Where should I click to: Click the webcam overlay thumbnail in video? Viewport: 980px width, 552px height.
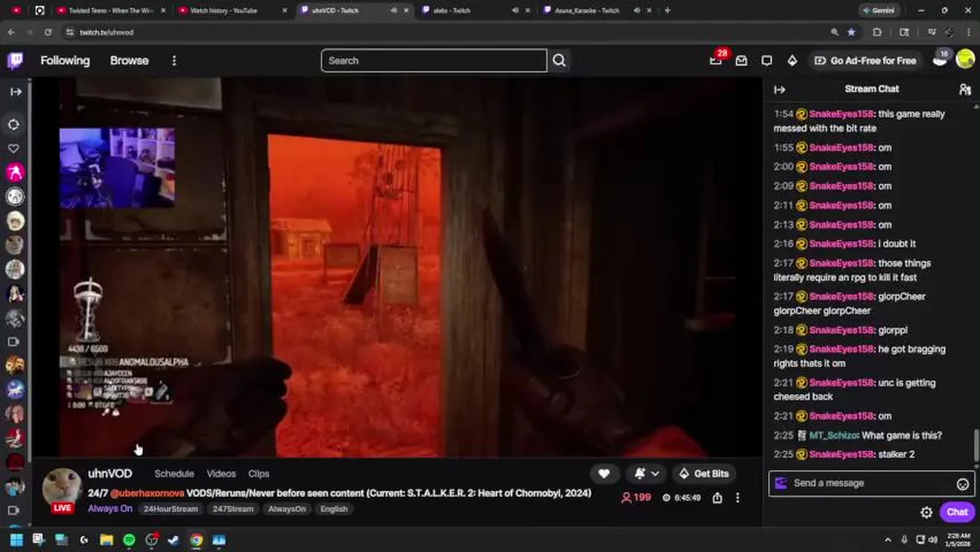(x=117, y=168)
